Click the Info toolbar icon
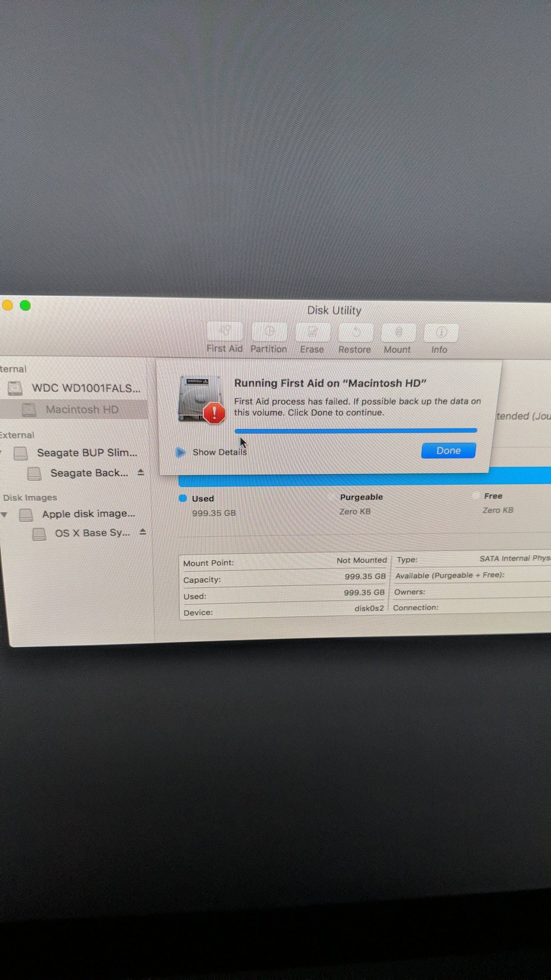 point(440,333)
